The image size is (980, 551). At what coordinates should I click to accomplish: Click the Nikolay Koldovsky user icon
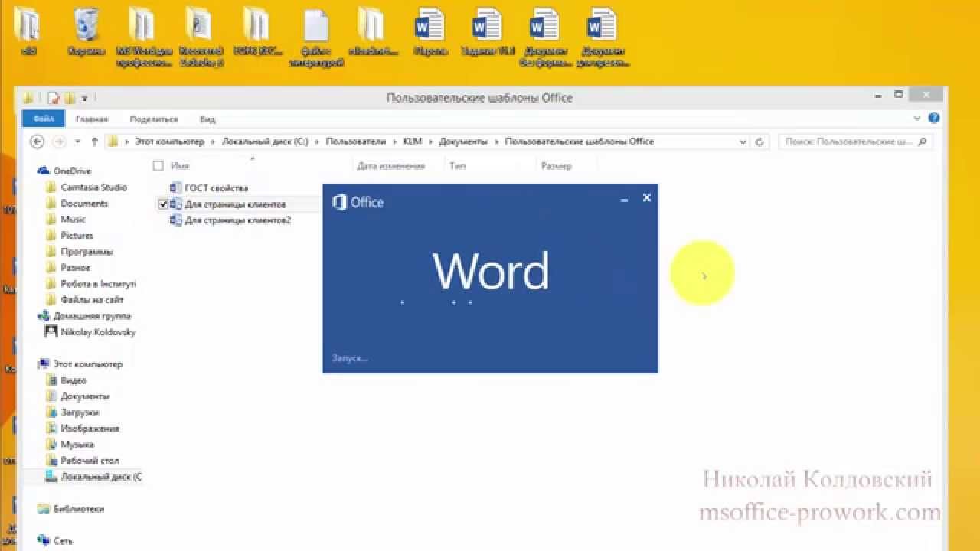[51, 332]
